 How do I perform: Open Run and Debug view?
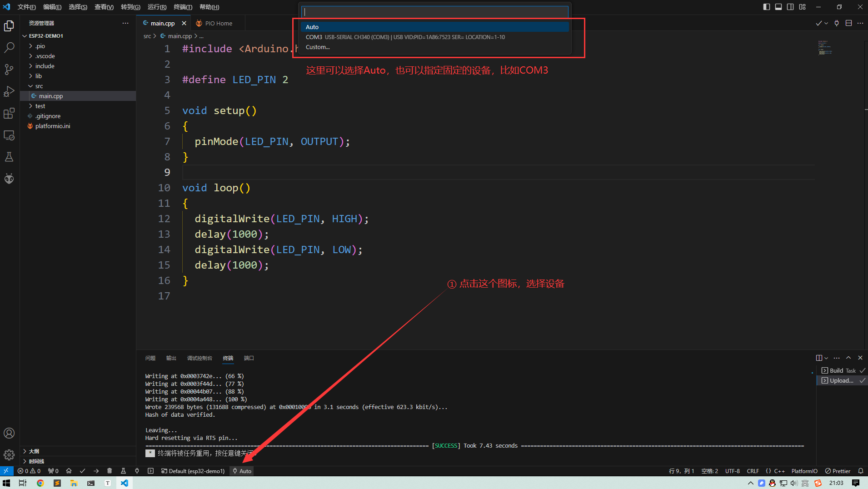click(9, 91)
